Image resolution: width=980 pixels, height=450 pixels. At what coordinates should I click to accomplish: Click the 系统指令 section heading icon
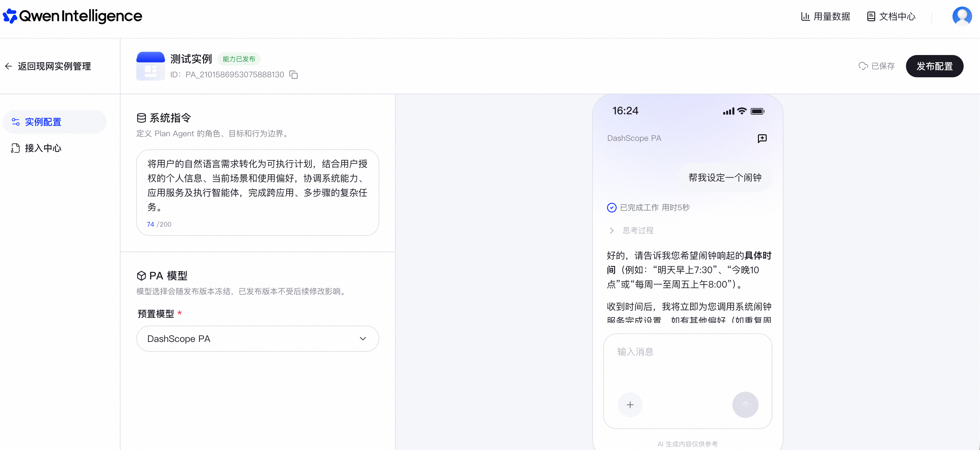(141, 118)
